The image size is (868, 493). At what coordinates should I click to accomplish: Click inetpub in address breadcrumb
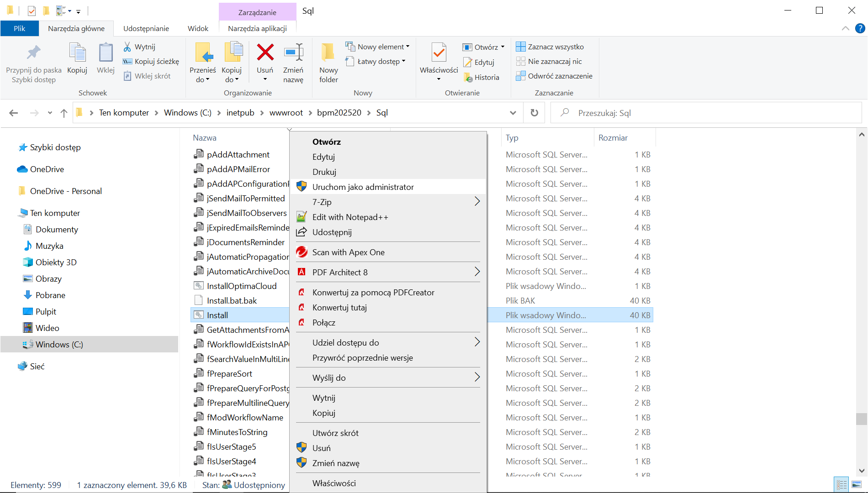tap(240, 113)
